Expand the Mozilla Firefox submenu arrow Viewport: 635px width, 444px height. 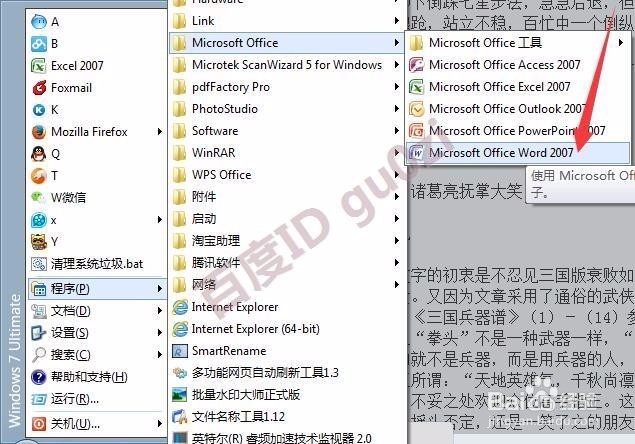pyautogui.click(x=160, y=132)
